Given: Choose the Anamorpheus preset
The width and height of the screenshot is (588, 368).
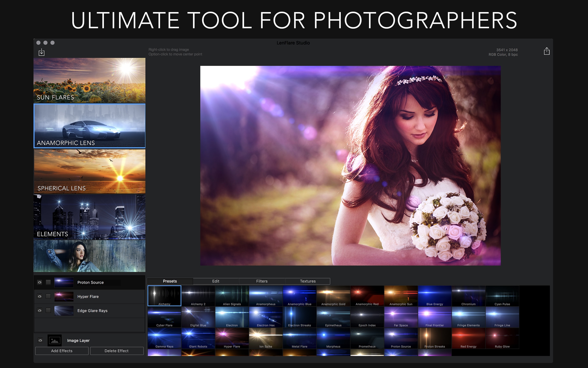Looking at the screenshot, I should 266,296.
